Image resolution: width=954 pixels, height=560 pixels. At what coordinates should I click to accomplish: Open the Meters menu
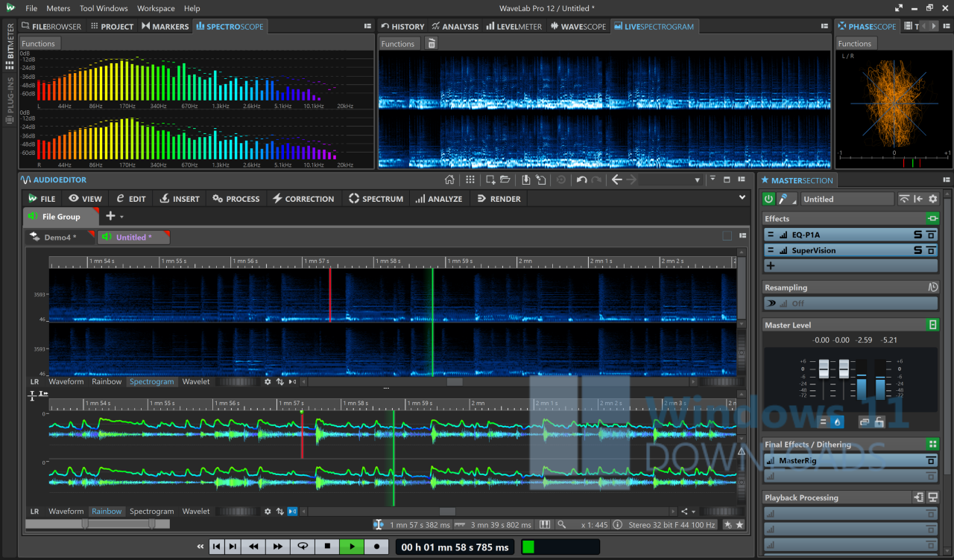tap(57, 8)
